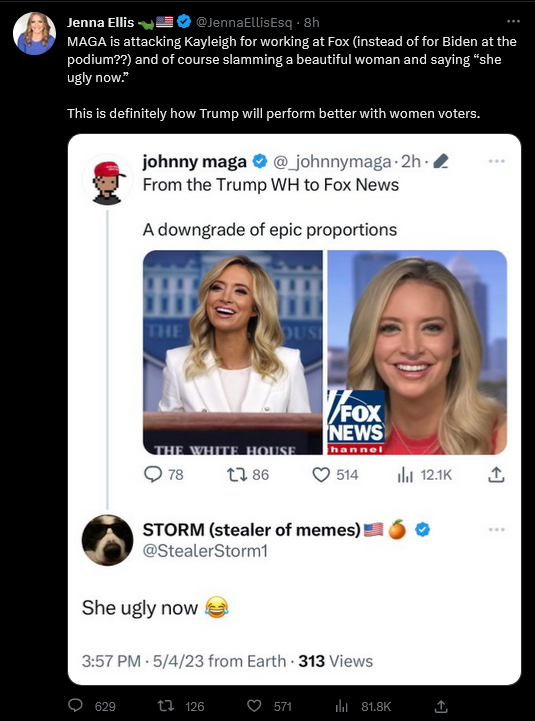Open Jenna Ellis profile picture
Screen dimensions: 535x721
[x=35, y=34]
